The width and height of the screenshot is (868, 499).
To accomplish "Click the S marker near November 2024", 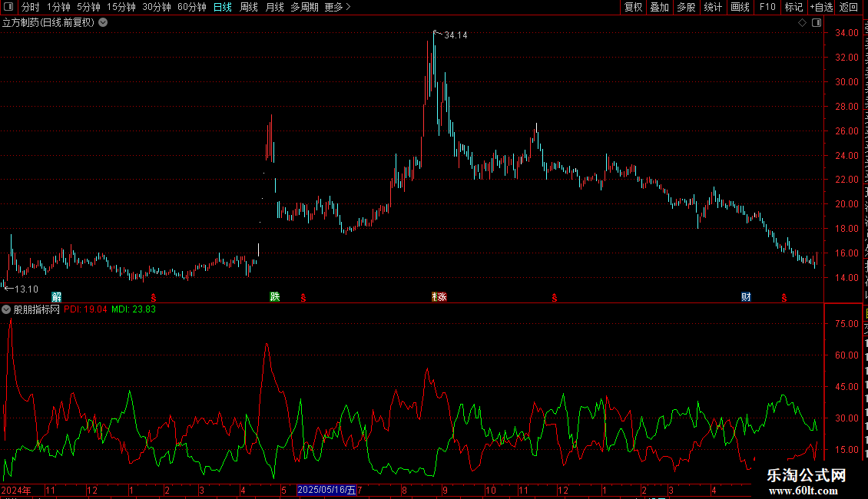I will click(154, 298).
